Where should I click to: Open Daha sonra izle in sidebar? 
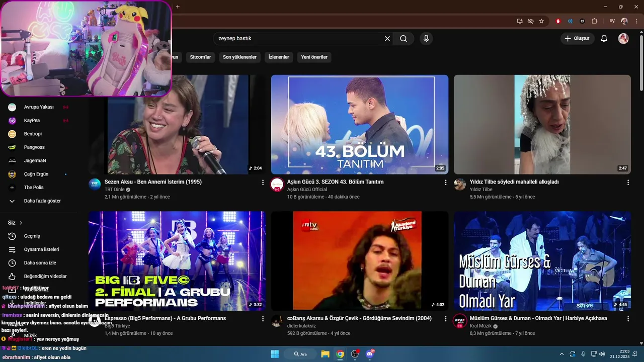pyautogui.click(x=39, y=263)
